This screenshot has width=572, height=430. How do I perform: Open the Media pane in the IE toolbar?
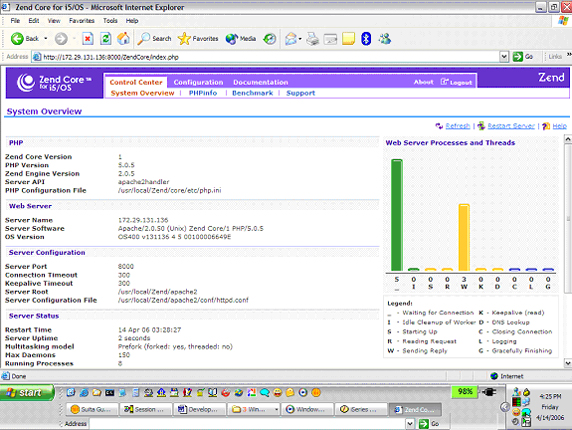pyautogui.click(x=240, y=39)
